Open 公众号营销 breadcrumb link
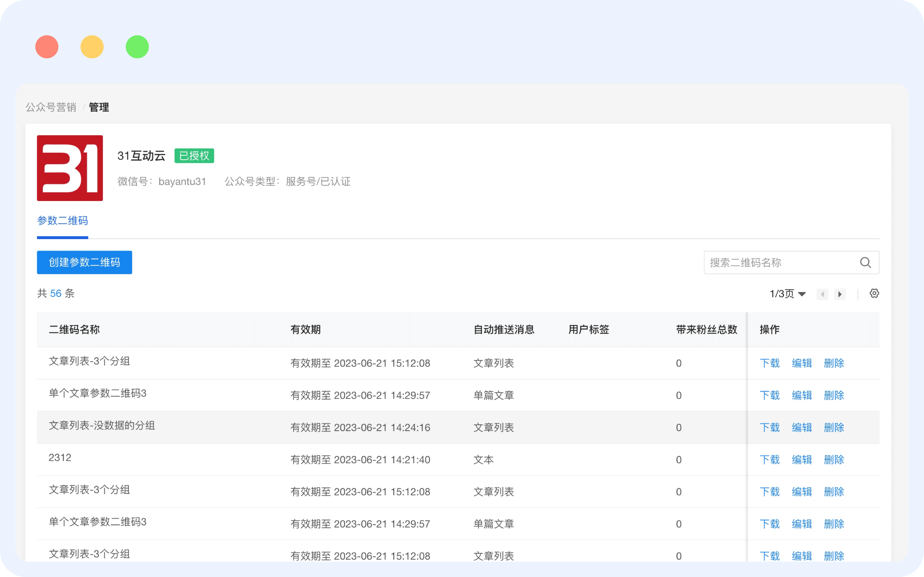924x577 pixels. (51, 107)
